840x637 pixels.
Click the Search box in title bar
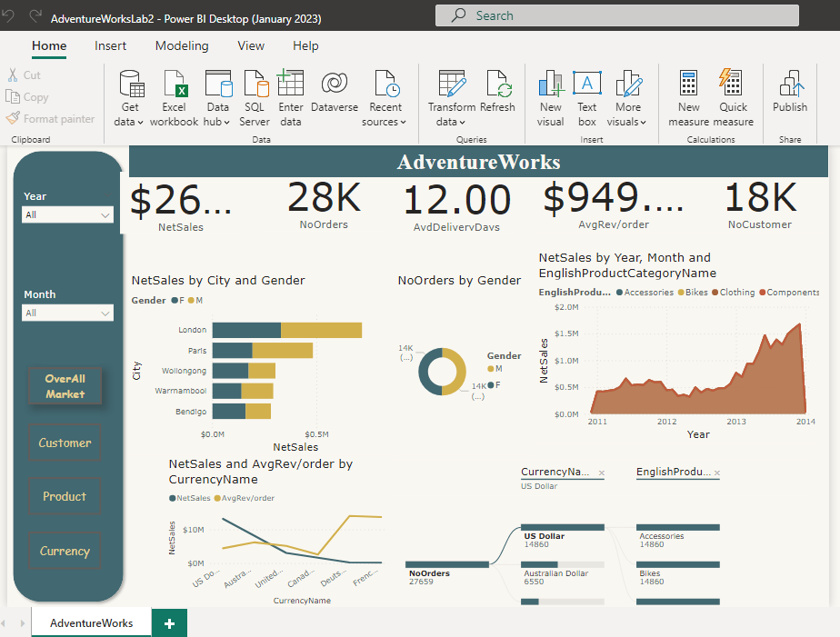(x=616, y=15)
